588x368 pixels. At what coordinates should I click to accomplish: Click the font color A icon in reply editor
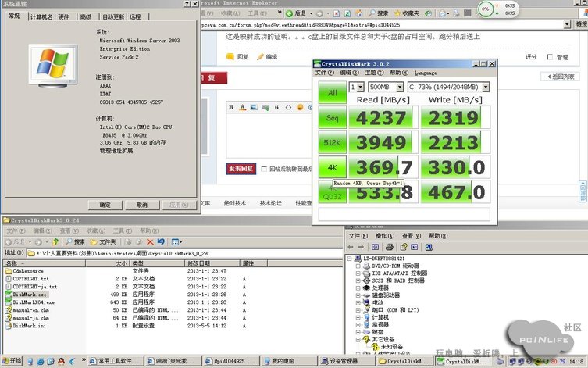coord(243,107)
